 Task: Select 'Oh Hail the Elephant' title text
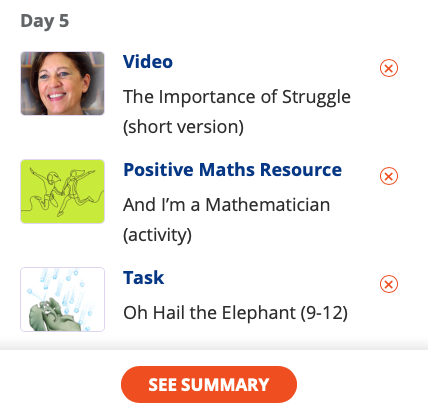(x=209, y=313)
